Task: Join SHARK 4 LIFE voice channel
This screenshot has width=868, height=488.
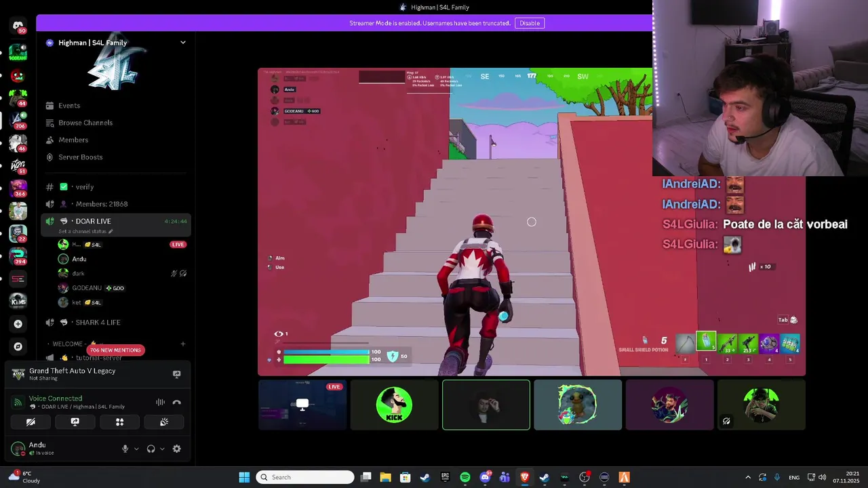Action: coord(115,323)
